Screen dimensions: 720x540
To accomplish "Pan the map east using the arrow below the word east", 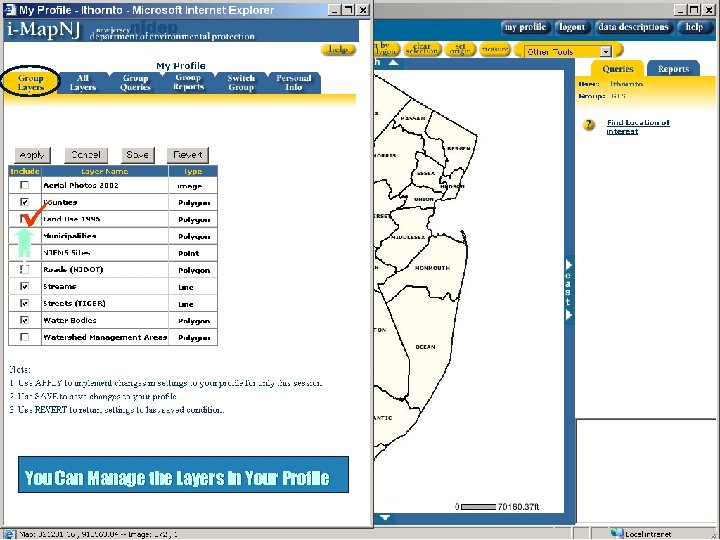I will [569, 315].
